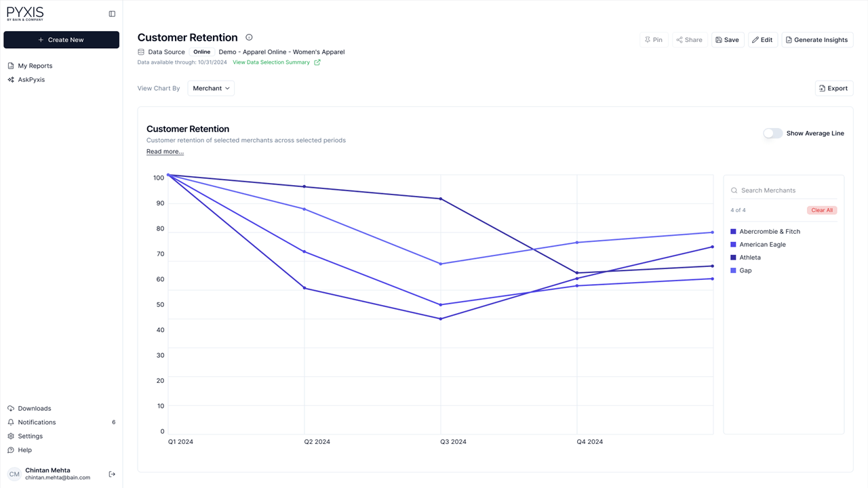
Task: Share this report
Action: [x=689, y=40]
